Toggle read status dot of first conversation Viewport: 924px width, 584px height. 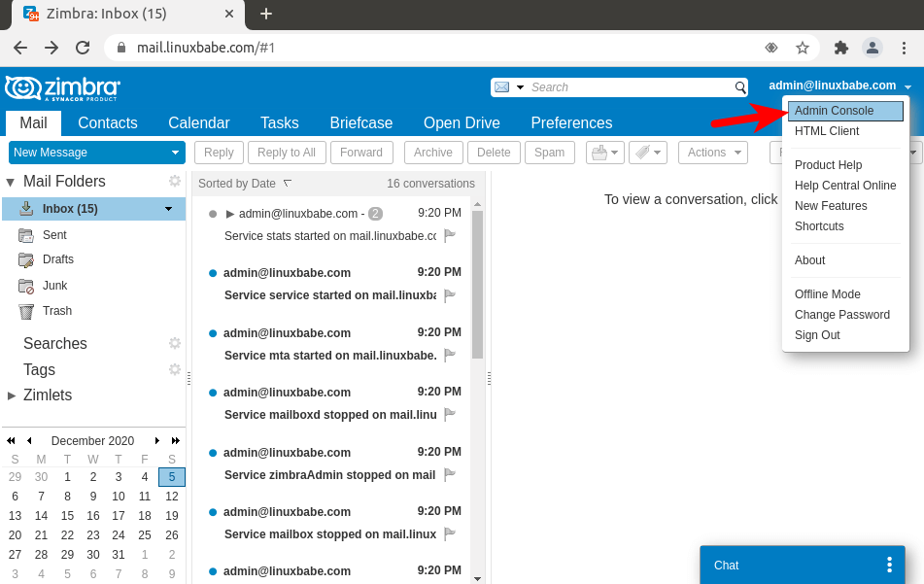click(213, 214)
